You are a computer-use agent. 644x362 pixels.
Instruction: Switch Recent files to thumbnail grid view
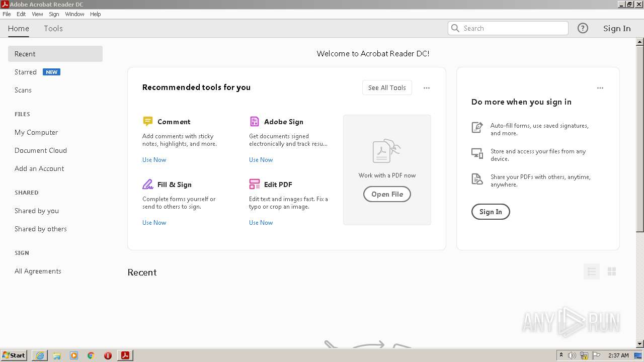(612, 271)
